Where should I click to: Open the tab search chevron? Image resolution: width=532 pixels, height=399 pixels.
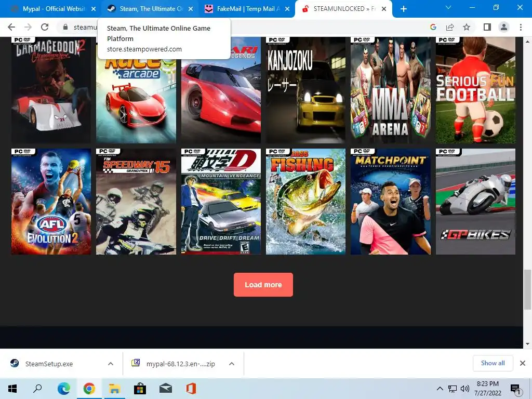(448, 7)
